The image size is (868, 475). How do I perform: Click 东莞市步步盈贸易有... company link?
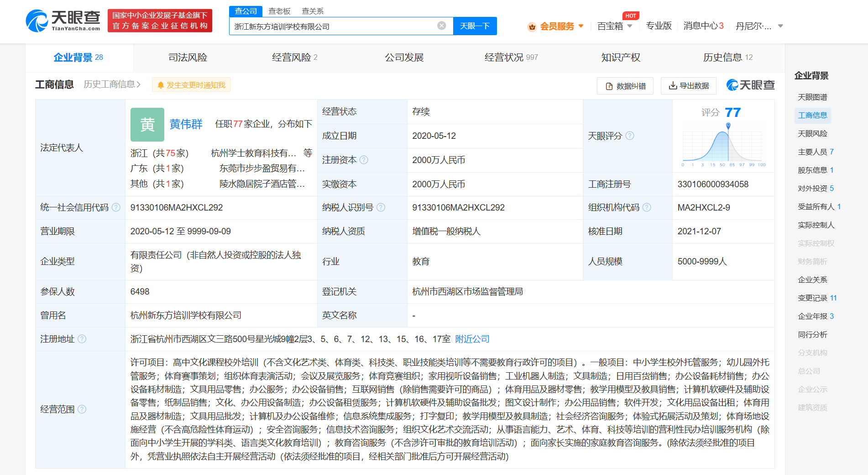click(x=262, y=169)
